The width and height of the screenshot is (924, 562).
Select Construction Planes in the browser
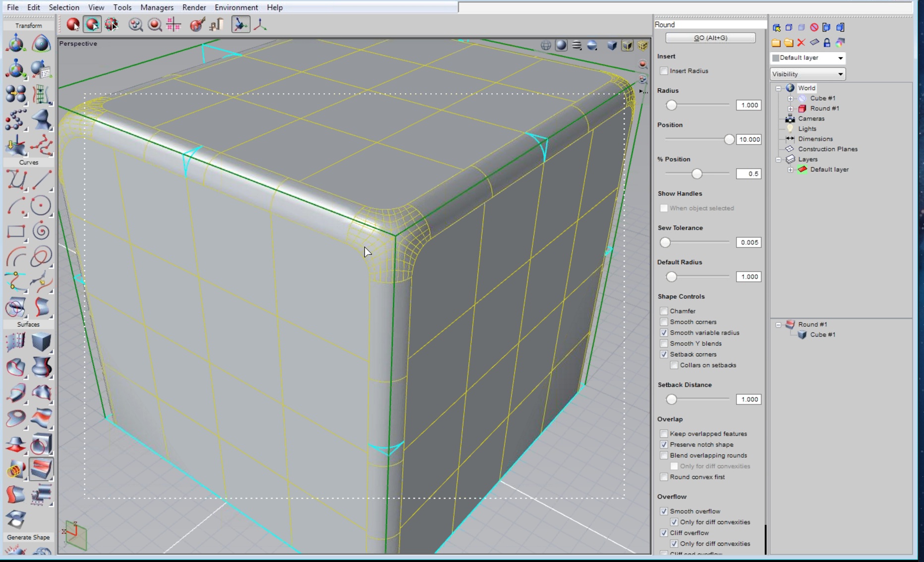coord(828,149)
